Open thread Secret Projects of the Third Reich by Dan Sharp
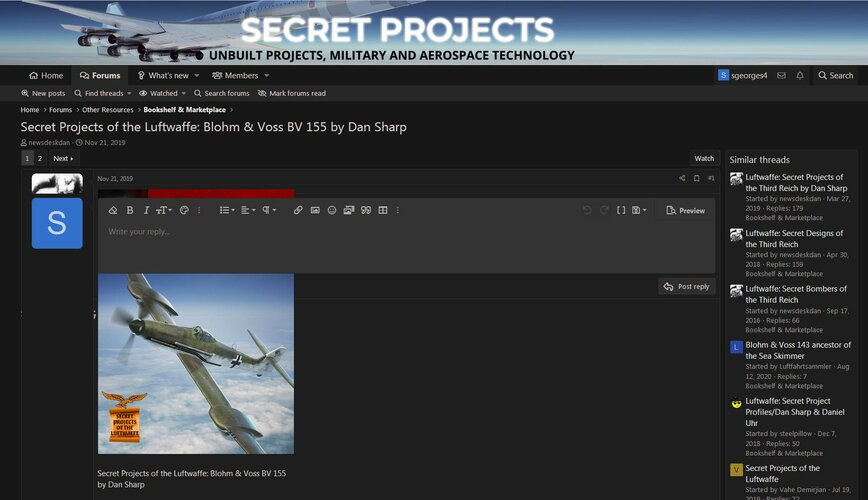Image resolution: width=868 pixels, height=500 pixels. 796,183
